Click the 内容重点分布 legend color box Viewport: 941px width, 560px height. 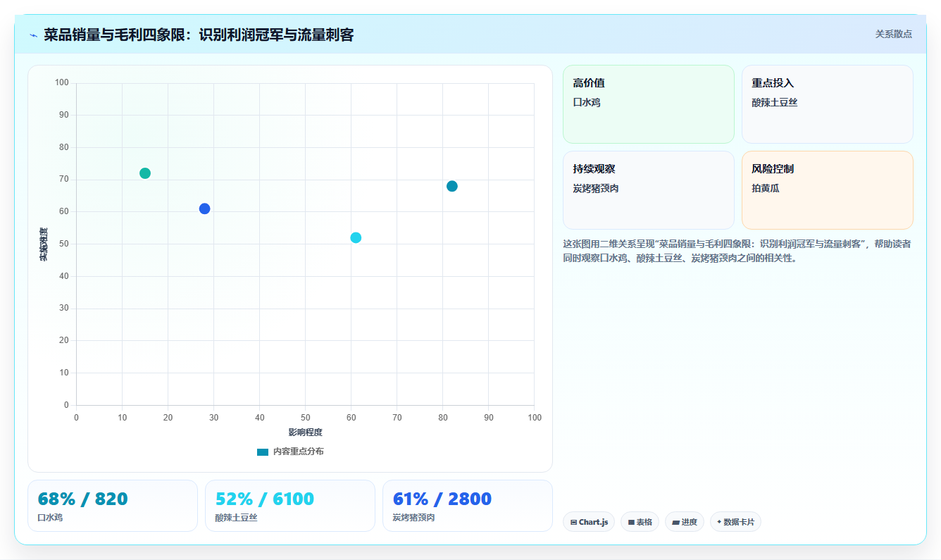(x=263, y=452)
